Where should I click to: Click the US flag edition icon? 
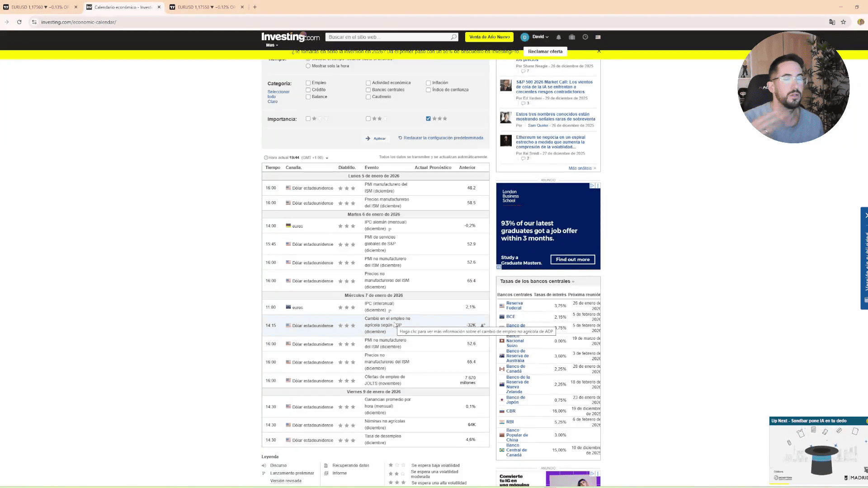[598, 37]
